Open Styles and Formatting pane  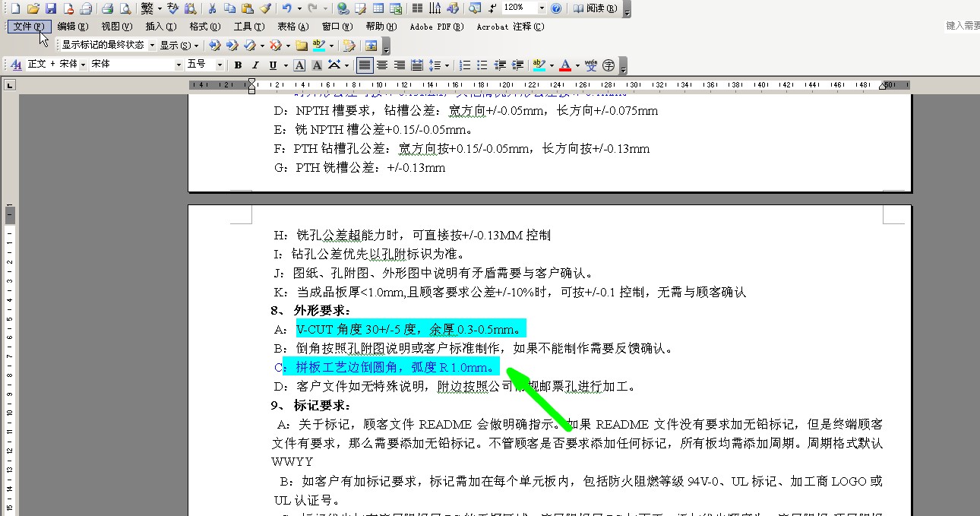[x=16, y=65]
